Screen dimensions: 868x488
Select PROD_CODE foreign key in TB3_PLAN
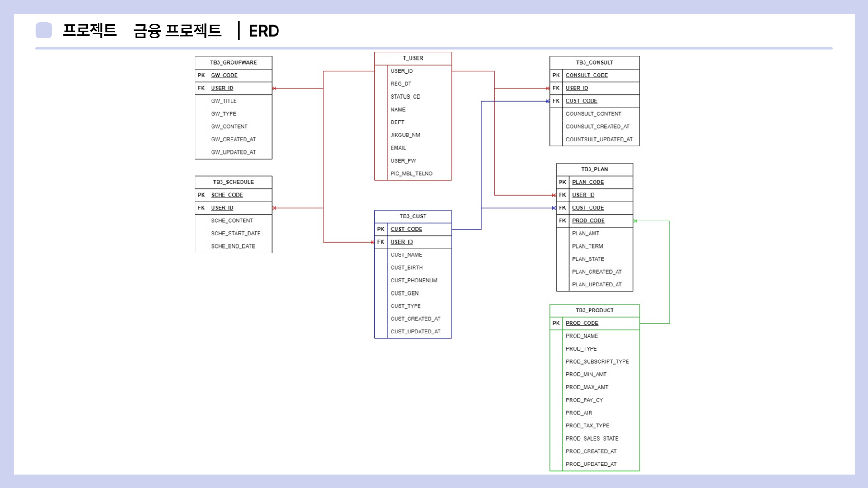[588, 221]
